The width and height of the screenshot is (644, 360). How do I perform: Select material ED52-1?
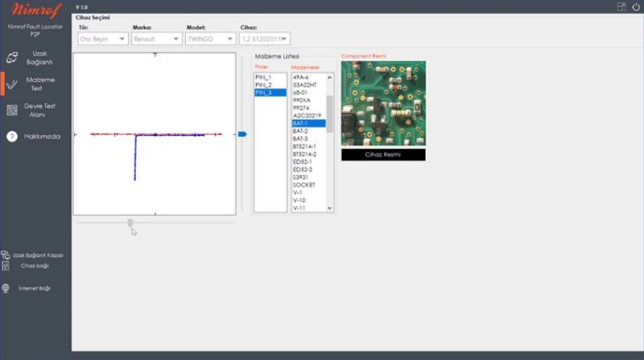click(x=309, y=162)
